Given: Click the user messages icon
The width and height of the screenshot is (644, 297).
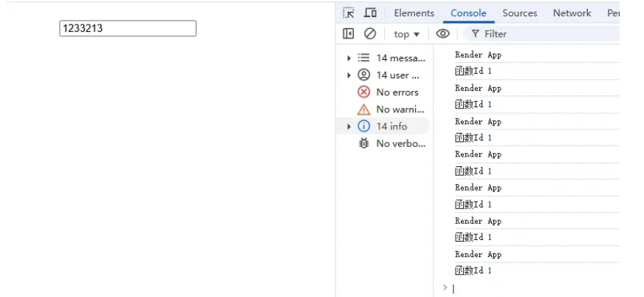Looking at the screenshot, I should click(x=363, y=75).
